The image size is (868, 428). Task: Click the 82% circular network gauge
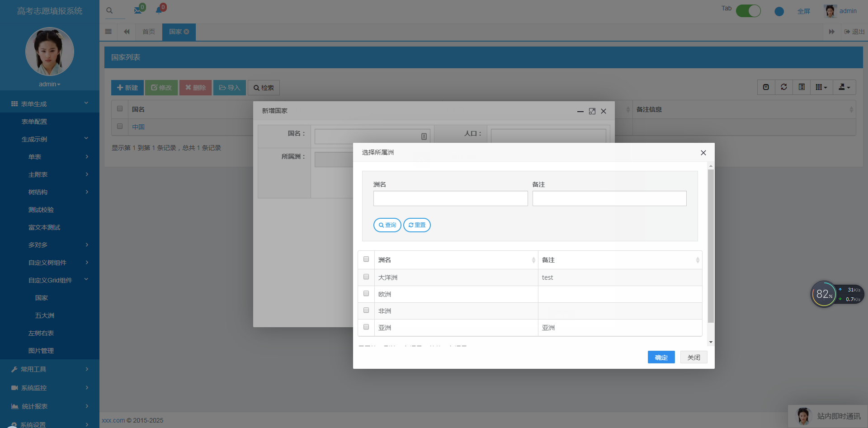pos(824,294)
